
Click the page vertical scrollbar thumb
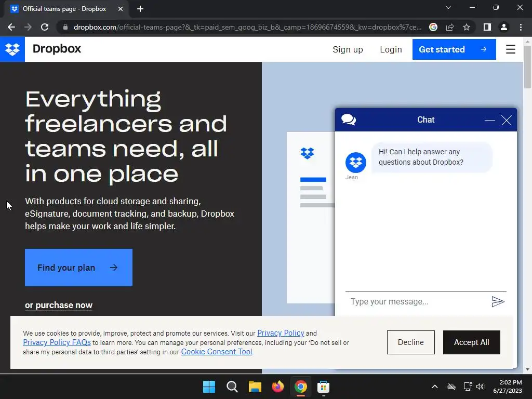tap(528, 66)
